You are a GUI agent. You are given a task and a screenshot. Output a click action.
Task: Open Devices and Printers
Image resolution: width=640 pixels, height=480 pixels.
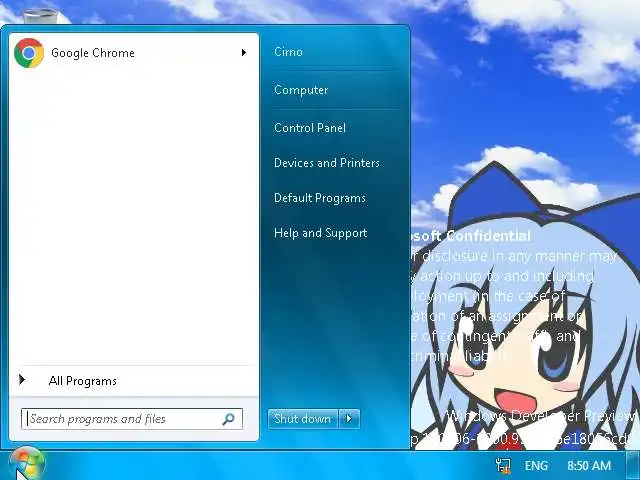tap(327, 163)
